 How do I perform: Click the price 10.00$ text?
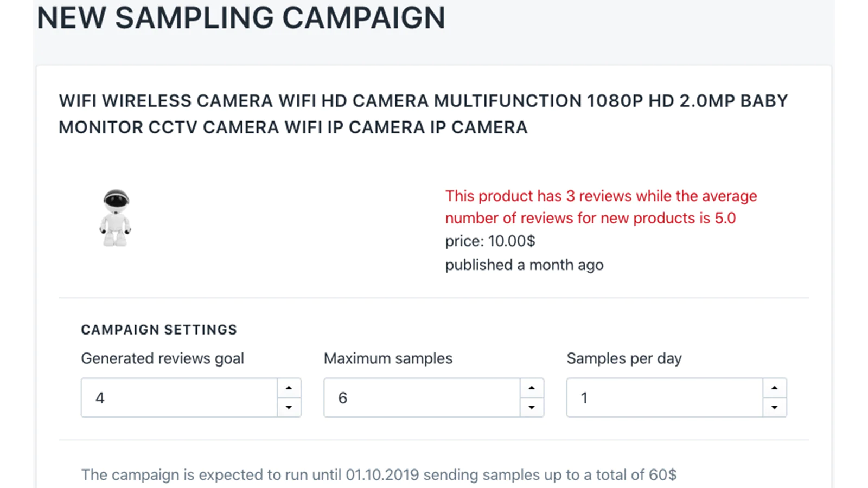[490, 241]
